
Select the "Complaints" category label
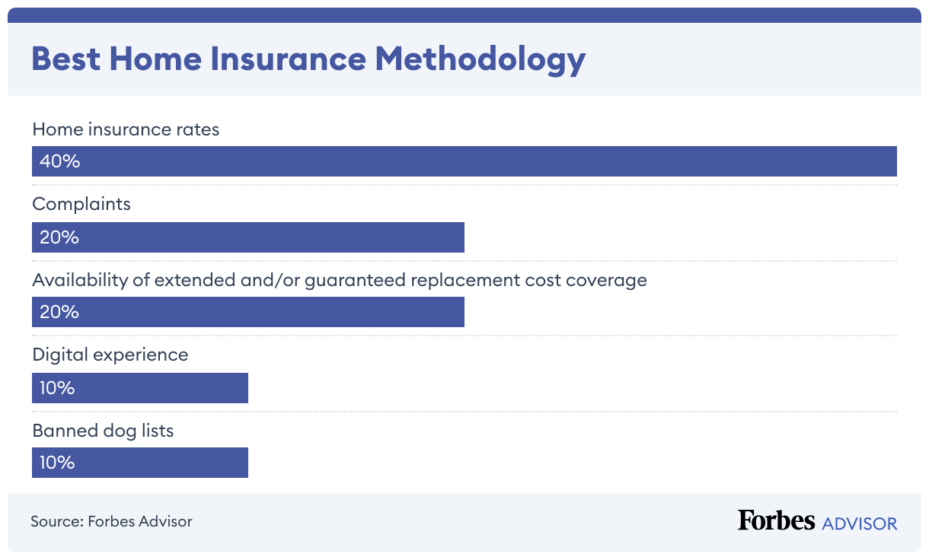pyautogui.click(x=81, y=204)
